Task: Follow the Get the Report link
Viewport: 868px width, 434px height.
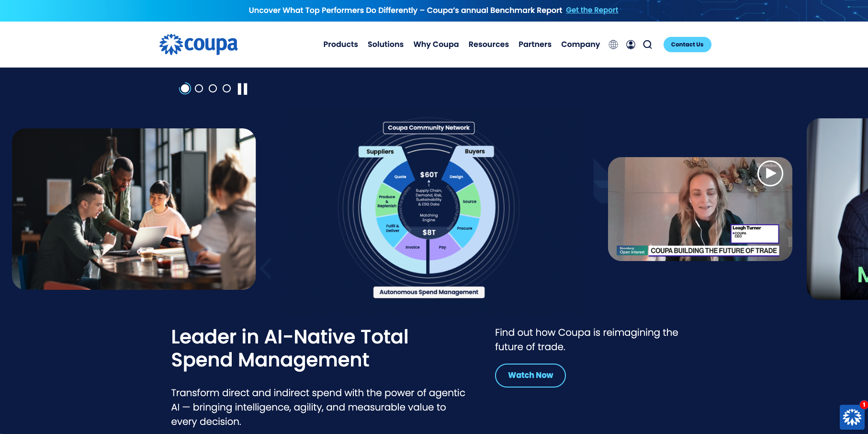Action: point(592,10)
